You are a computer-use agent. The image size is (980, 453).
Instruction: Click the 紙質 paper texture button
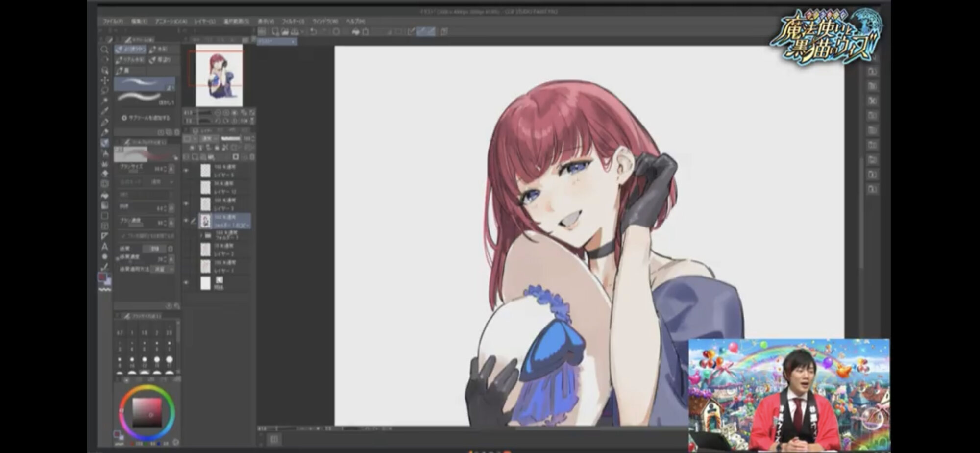tap(155, 249)
